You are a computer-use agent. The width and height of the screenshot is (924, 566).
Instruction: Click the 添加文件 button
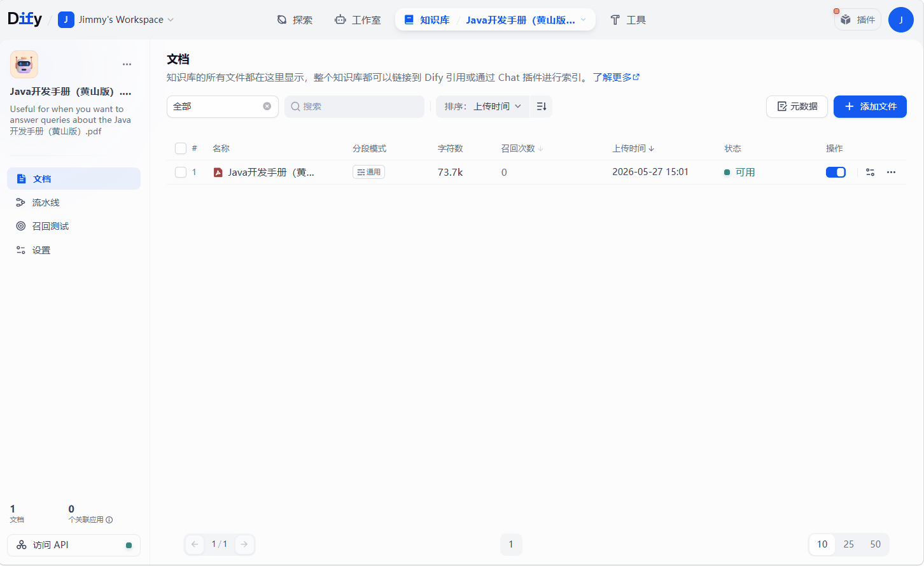pyautogui.click(x=870, y=106)
